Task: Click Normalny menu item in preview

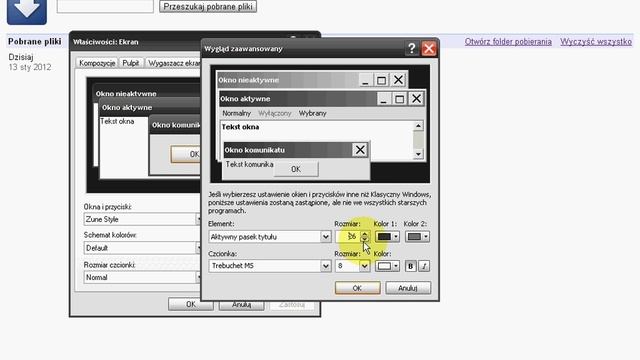Action: point(236,113)
